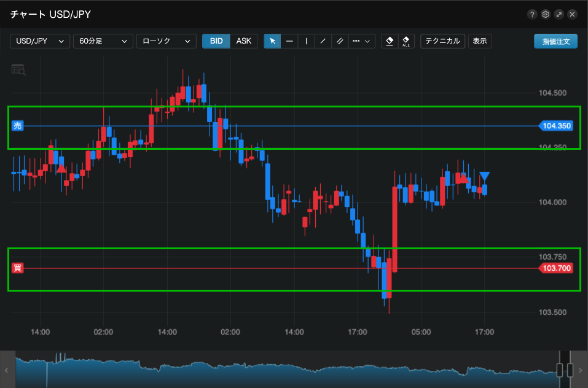Viewport: 588px width, 388px height.
Task: Open the chart data search icon
Action: coord(18,69)
